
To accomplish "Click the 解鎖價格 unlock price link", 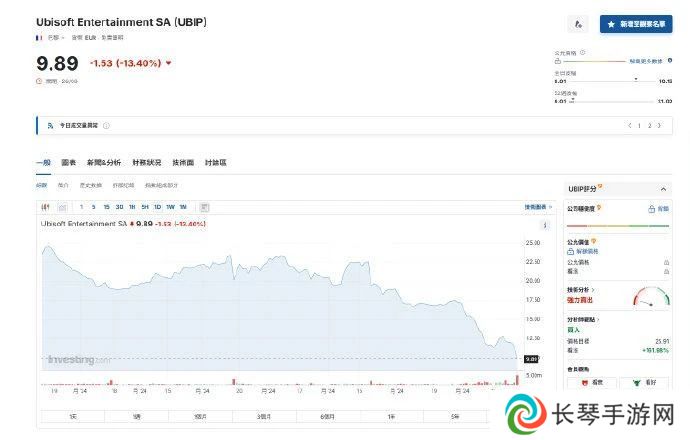I will coord(583,251).
